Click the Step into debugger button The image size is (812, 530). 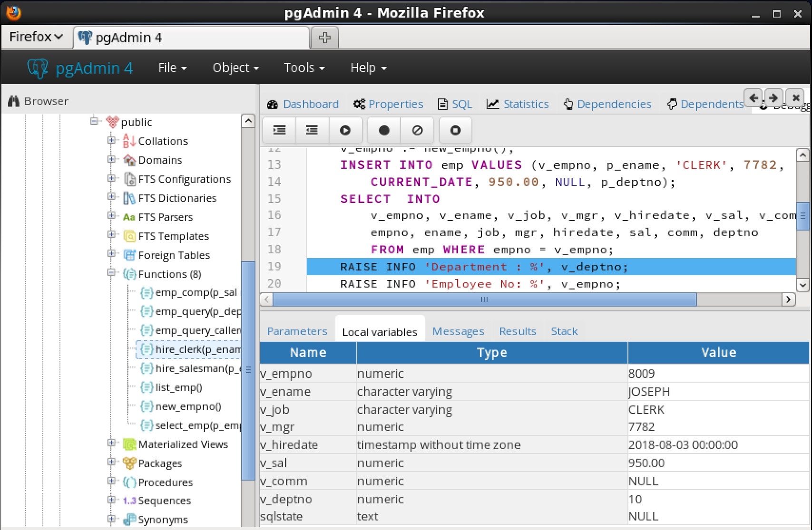click(x=279, y=130)
